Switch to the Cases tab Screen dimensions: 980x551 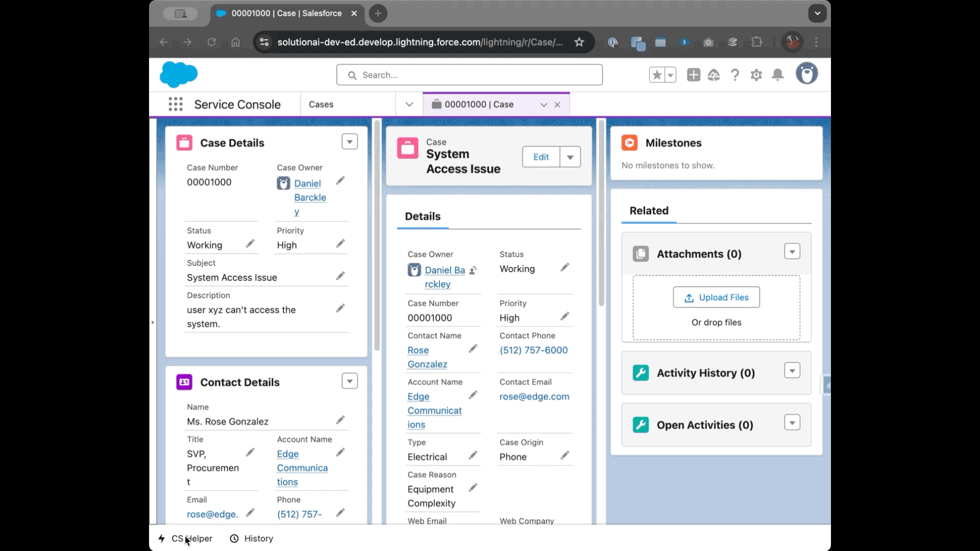pos(322,104)
